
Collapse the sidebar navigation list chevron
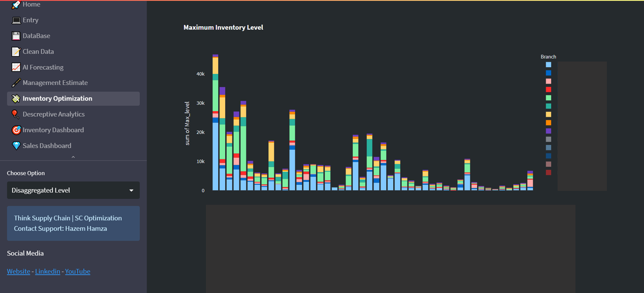(x=73, y=157)
